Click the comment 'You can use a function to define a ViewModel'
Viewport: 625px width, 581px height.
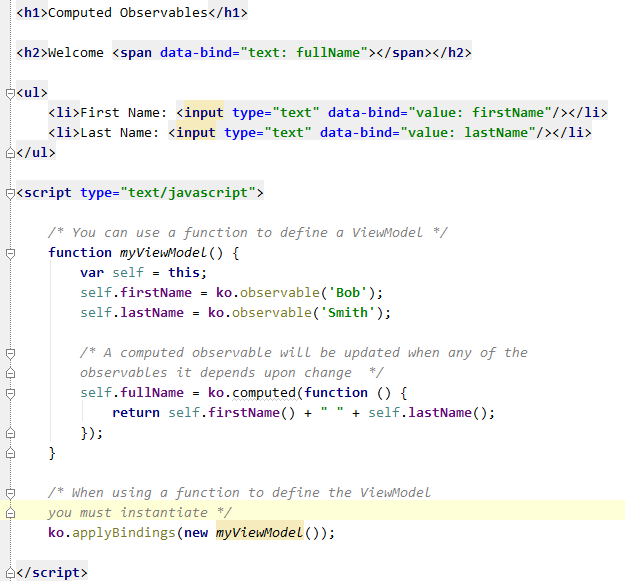coord(248,233)
